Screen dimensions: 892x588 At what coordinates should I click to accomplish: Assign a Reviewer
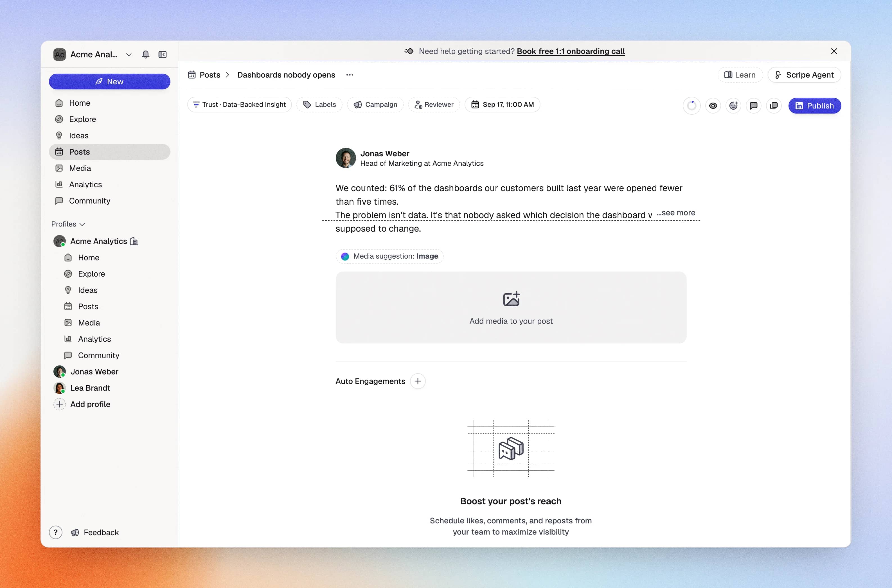pos(434,104)
